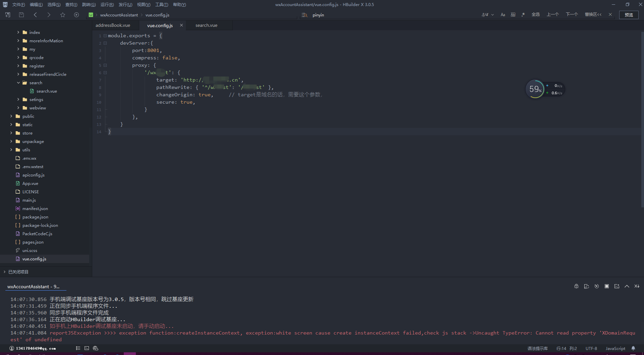
Task: Expand the 已关闭项目 section
Action: click(4, 272)
